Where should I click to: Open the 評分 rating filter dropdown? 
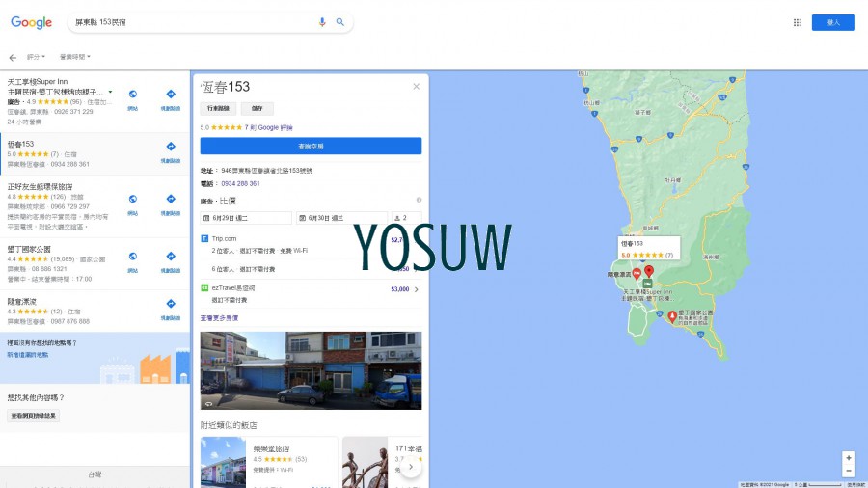pos(35,58)
